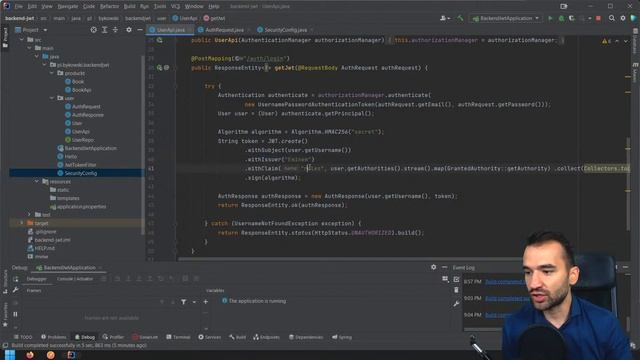Expand the test folder node
The image size is (640, 360).
tap(29, 214)
